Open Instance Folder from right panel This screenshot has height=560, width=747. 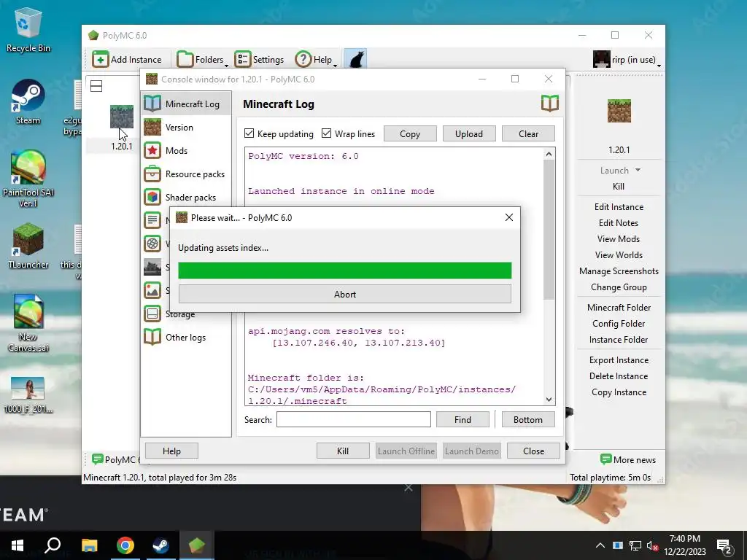619,340
